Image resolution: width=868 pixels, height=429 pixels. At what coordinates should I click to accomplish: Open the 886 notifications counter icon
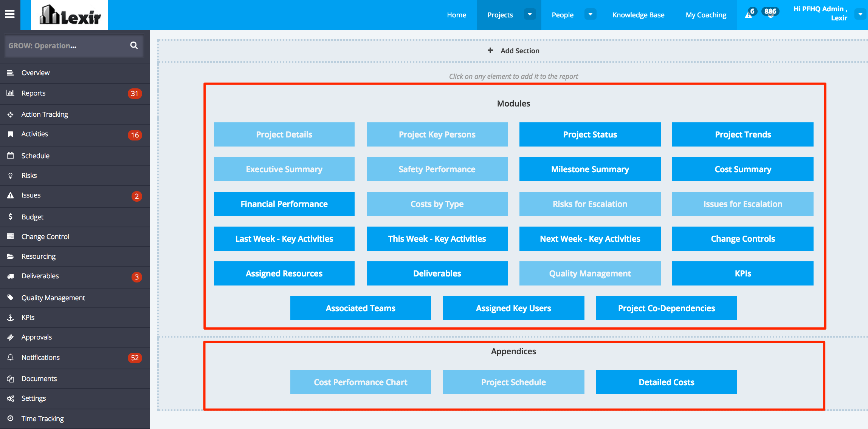coord(770,13)
